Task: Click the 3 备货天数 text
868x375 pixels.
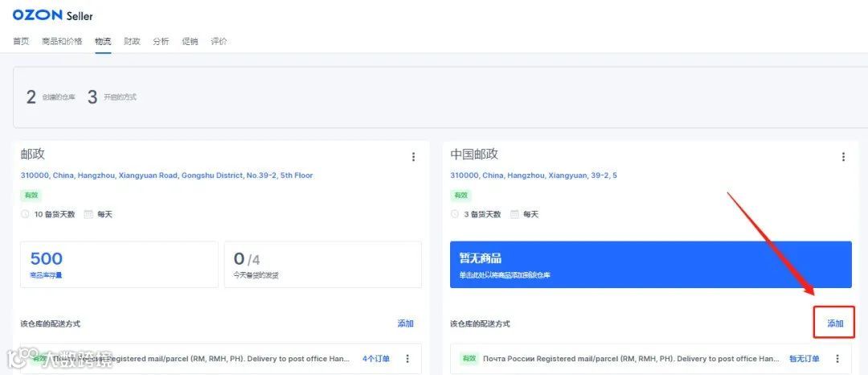Action: click(x=482, y=214)
